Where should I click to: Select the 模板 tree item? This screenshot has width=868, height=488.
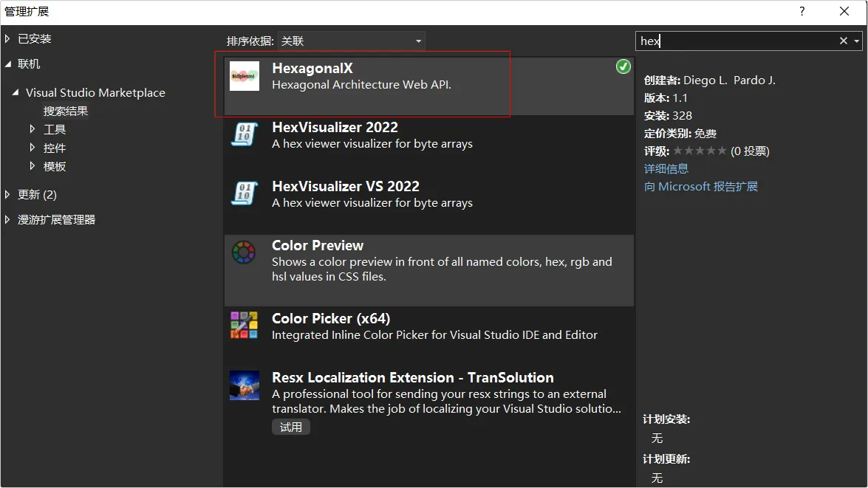pyautogui.click(x=54, y=167)
